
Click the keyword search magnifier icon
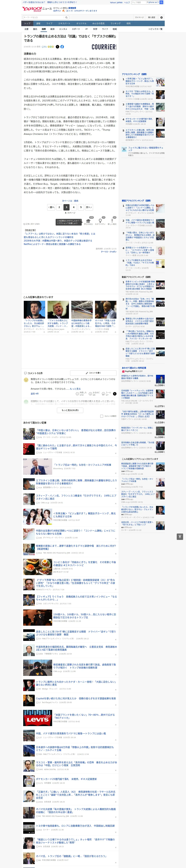pos(66,18)
